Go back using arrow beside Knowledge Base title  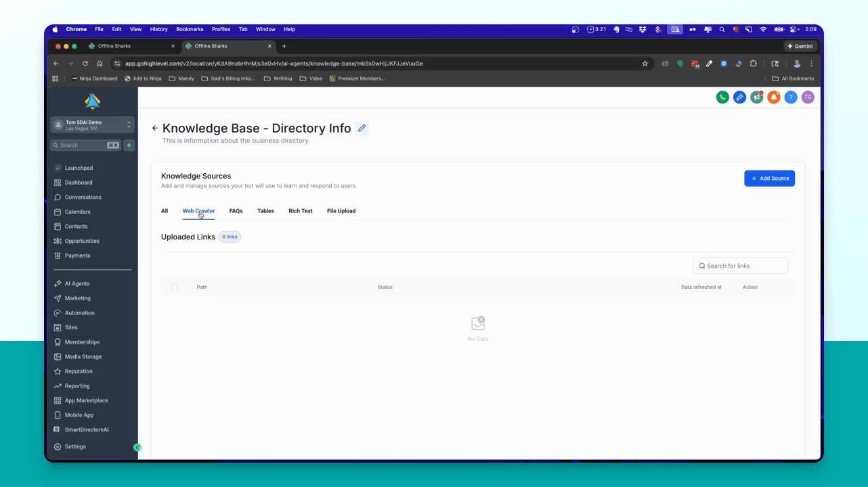155,128
